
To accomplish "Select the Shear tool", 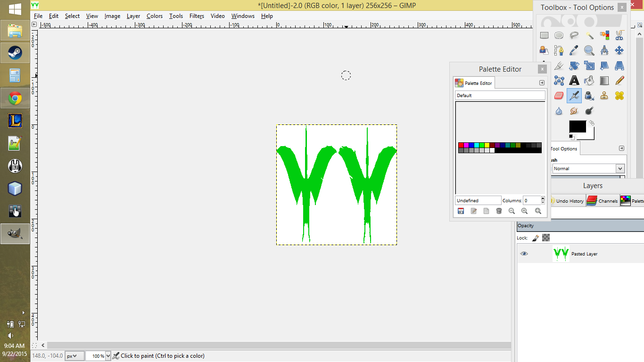I will tap(604, 66).
